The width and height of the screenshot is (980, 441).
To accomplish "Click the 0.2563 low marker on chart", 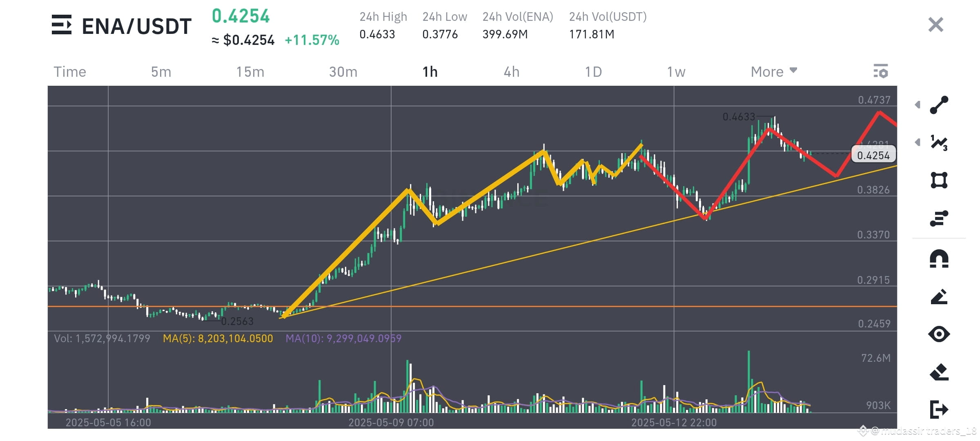I will coord(237,321).
